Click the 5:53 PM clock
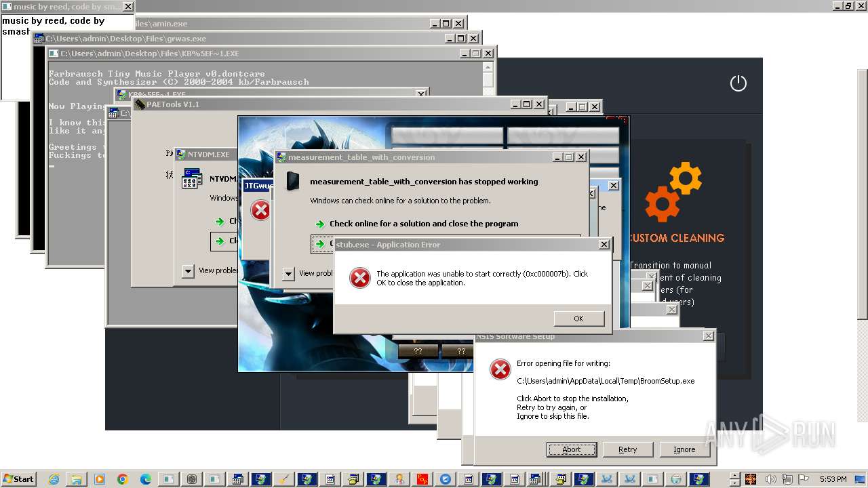Screen dimensions: 868x488 [x=833, y=479]
